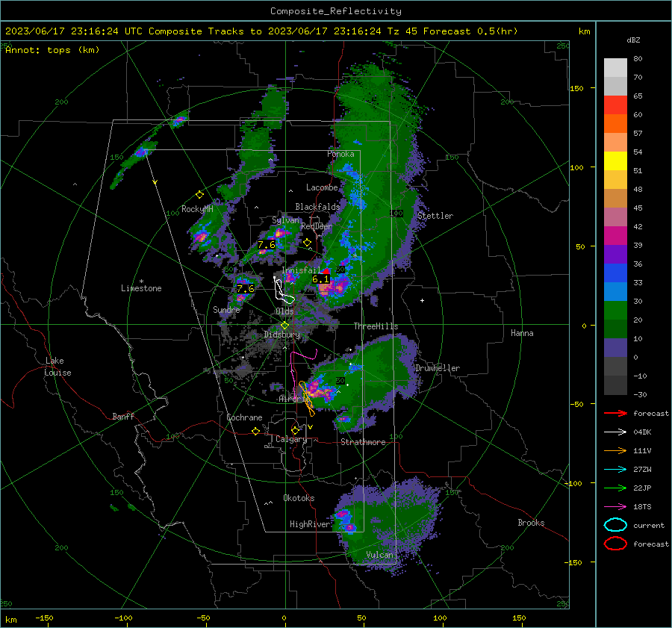Click the red 60-65 dBZ color swatch
The width and height of the screenshot is (672, 628).
point(615,105)
